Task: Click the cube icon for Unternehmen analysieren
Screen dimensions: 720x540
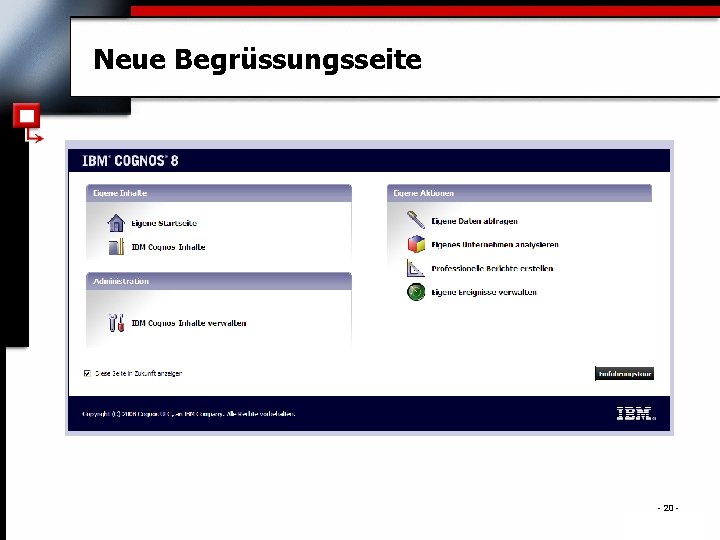Action: (x=416, y=244)
